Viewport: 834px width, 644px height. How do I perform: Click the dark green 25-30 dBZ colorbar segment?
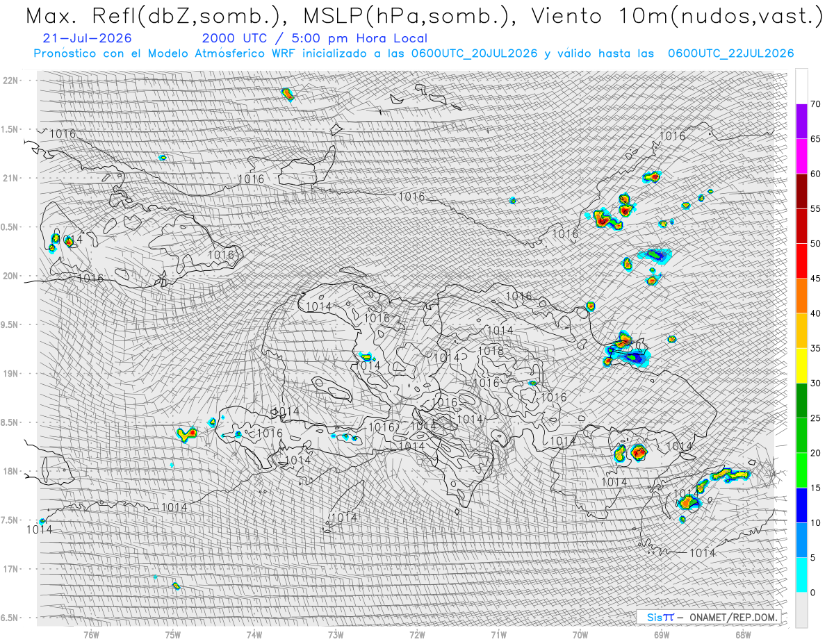coord(801,400)
